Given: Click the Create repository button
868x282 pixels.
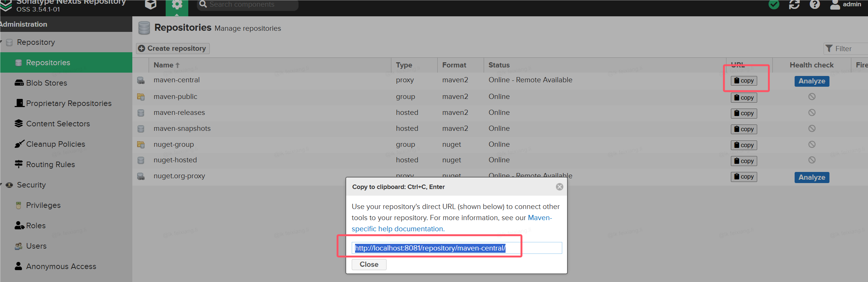Looking at the screenshot, I should tap(173, 49).
